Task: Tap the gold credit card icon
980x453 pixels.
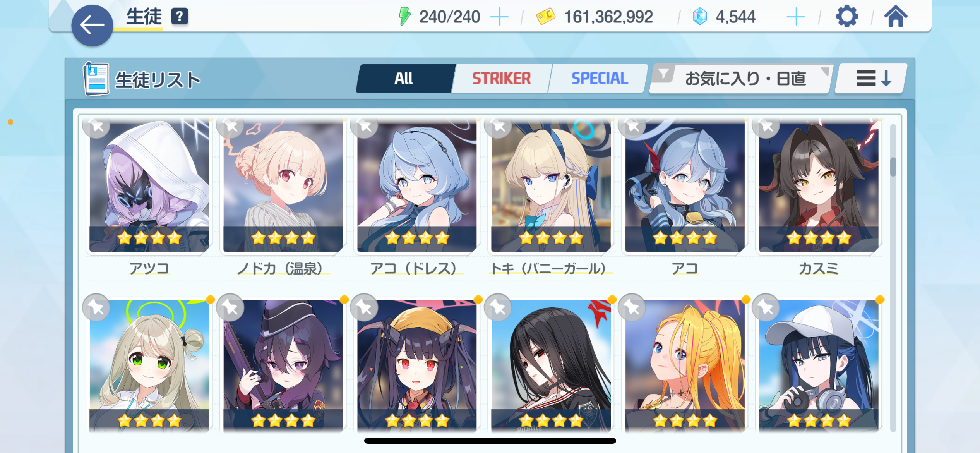Action: (x=546, y=17)
